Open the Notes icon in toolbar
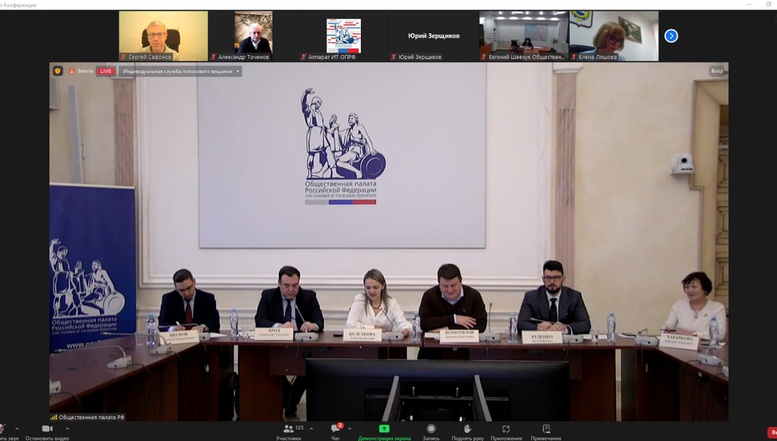The width and height of the screenshot is (777, 441). click(546, 429)
